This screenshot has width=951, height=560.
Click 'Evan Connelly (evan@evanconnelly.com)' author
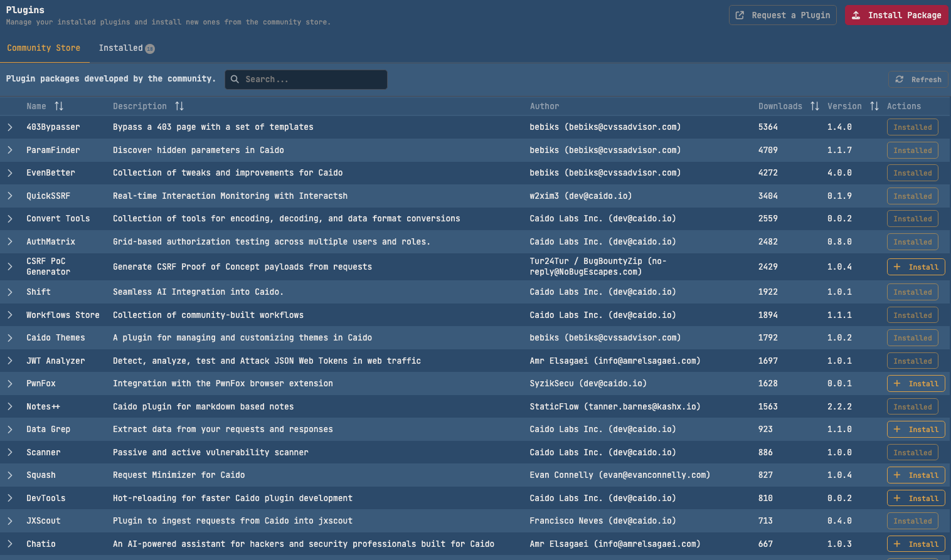tap(620, 475)
